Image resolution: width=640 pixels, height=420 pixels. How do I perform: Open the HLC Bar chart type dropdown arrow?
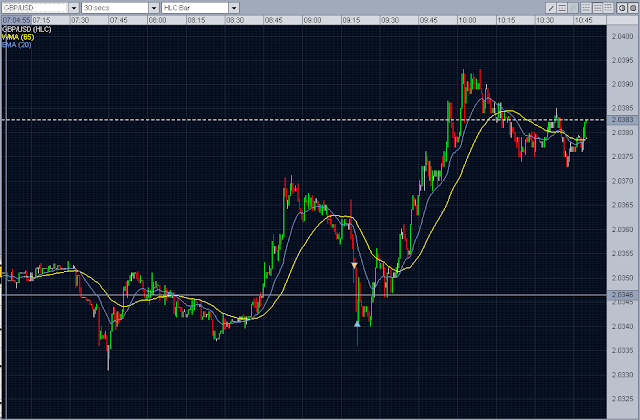[x=234, y=8]
